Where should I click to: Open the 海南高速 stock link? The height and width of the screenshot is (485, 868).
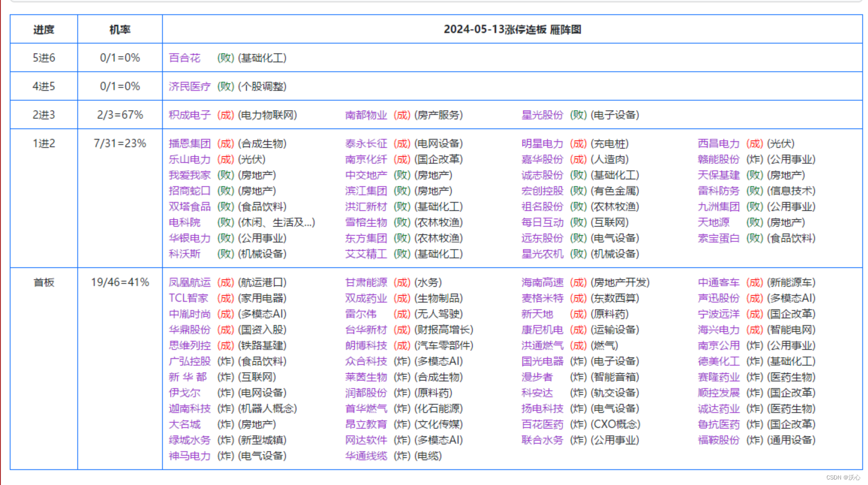[x=542, y=282]
